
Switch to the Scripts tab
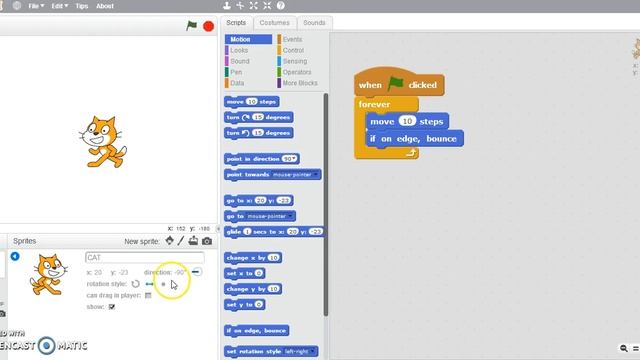[x=236, y=23]
